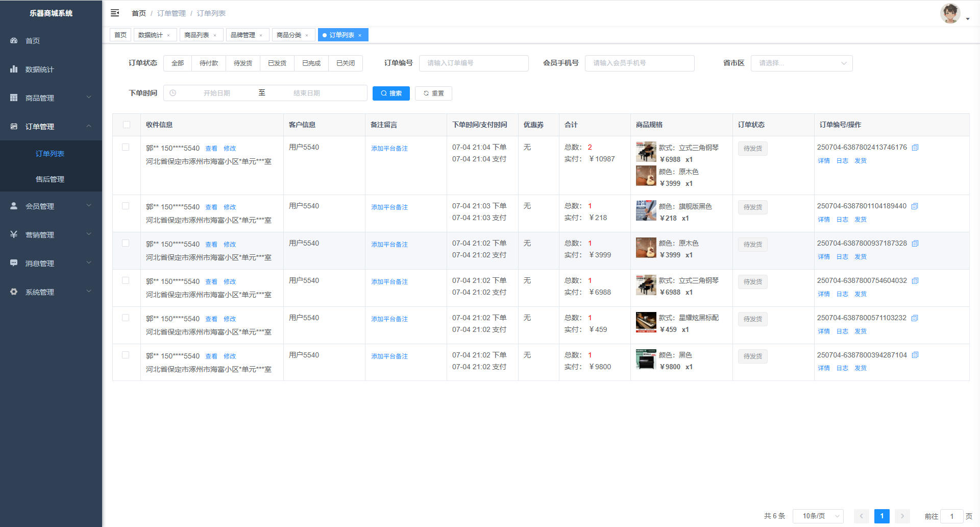The height and width of the screenshot is (527, 980).
Task: Click 发货 link for the ¥218 order
Action: (861, 220)
